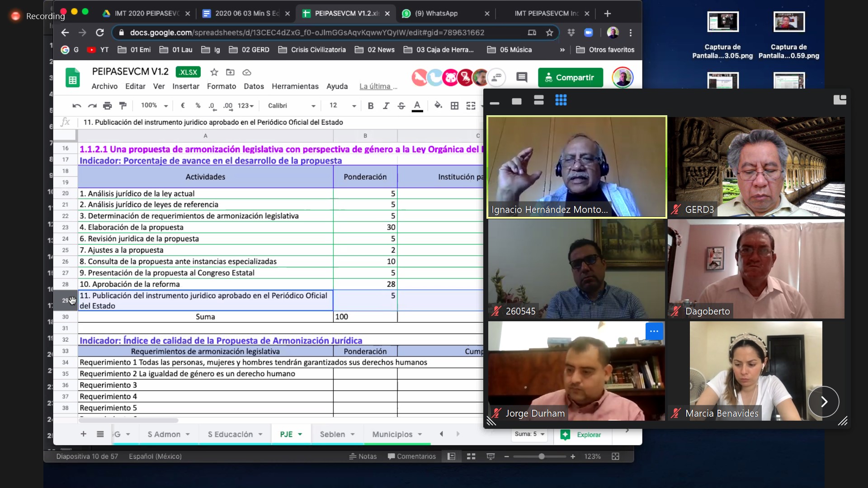Reload the browser page

100,33
